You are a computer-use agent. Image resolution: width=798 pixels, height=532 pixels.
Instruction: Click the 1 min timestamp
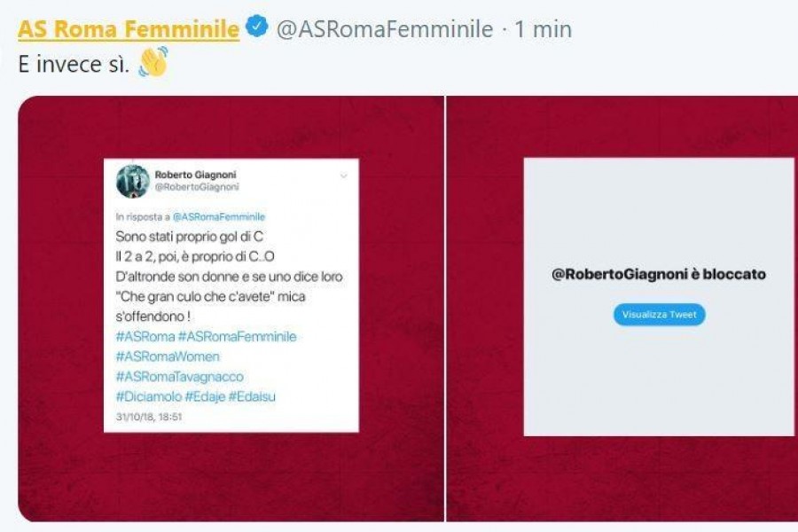tap(543, 29)
